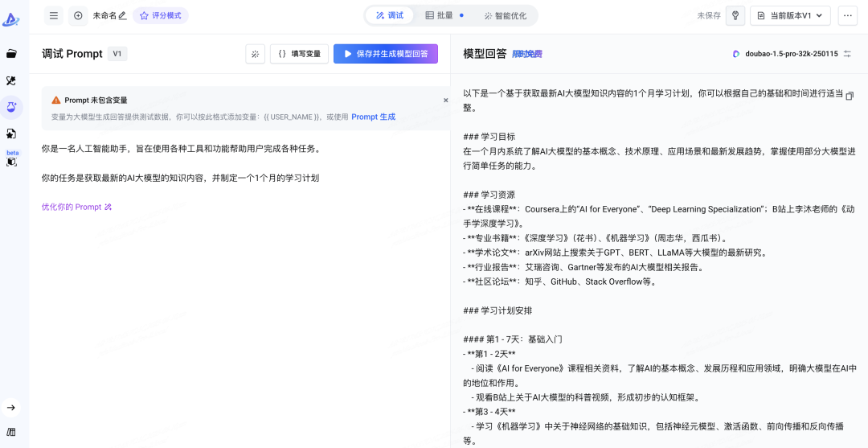Click the plus circle new prompt icon
This screenshot has height=448, width=868.
pyautogui.click(x=78, y=15)
